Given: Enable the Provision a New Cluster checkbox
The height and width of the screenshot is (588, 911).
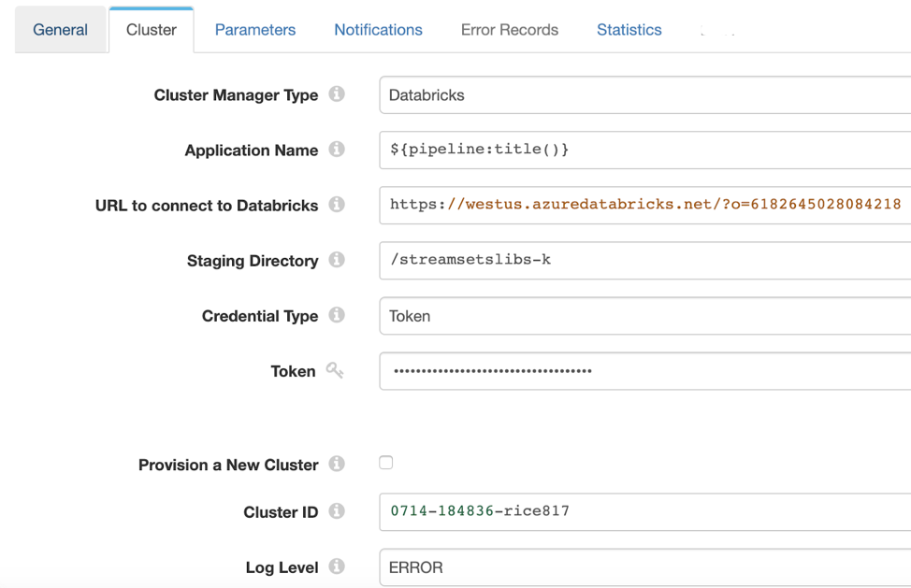Looking at the screenshot, I should [386, 463].
